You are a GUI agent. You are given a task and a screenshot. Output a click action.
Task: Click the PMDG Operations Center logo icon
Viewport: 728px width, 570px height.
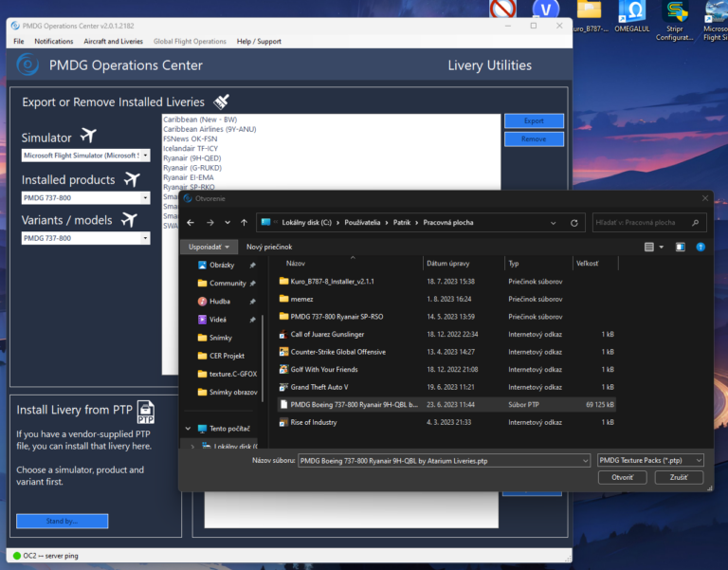27,64
